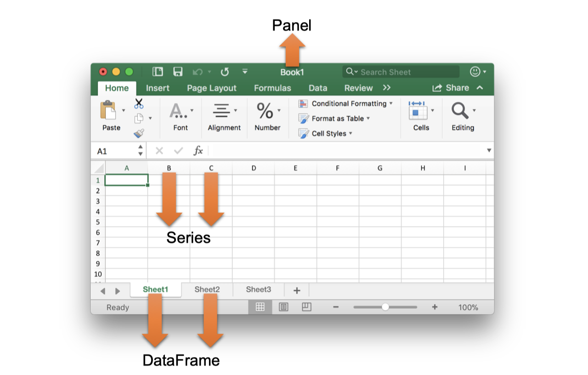
Task: Click the Name Box stepper arrows
Action: click(141, 151)
